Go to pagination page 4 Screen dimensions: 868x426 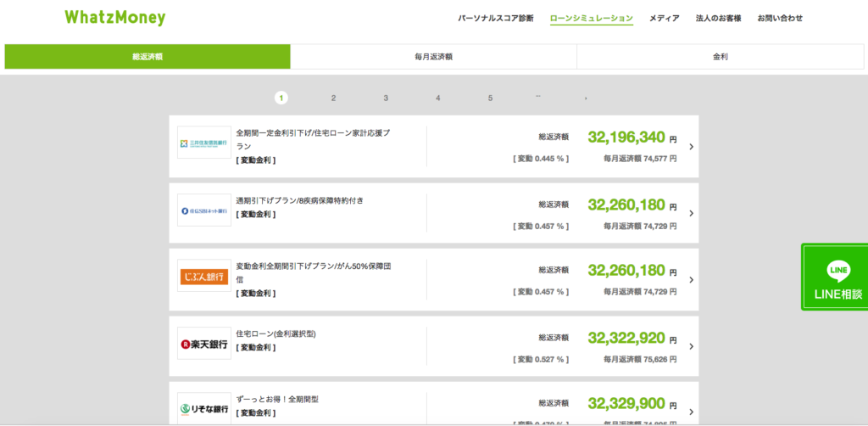(438, 98)
